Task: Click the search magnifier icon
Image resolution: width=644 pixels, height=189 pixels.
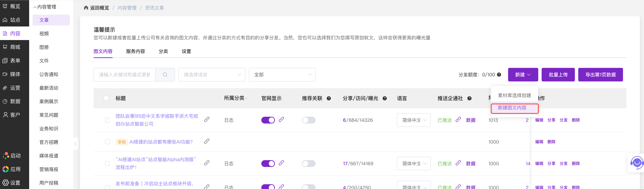Action: (x=165, y=75)
